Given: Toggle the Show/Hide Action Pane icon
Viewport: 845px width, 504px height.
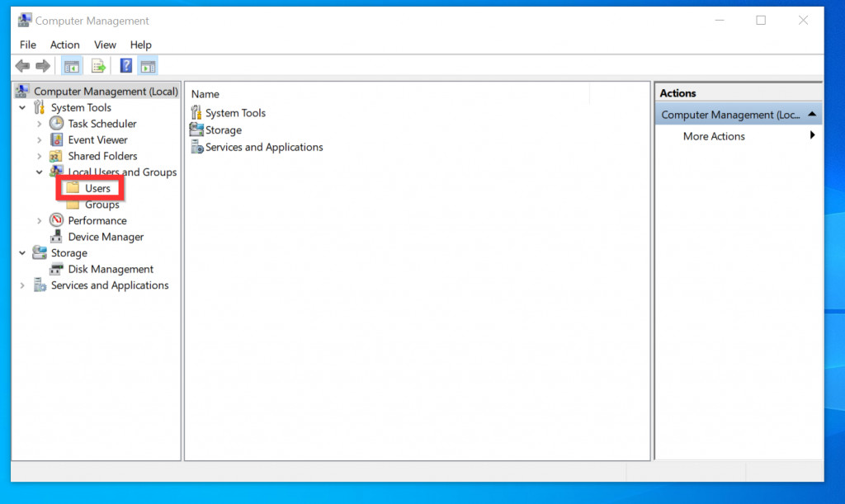Looking at the screenshot, I should point(149,65).
